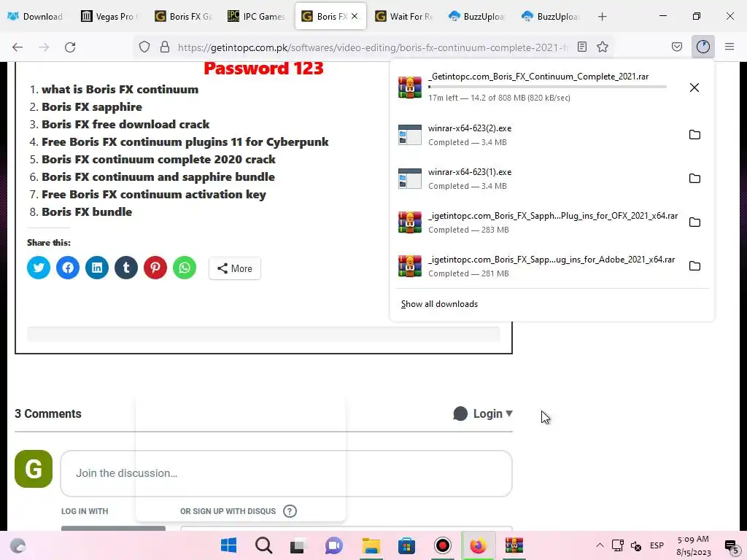
Task: Open the screen recorder taskbar icon
Action: coord(443,545)
